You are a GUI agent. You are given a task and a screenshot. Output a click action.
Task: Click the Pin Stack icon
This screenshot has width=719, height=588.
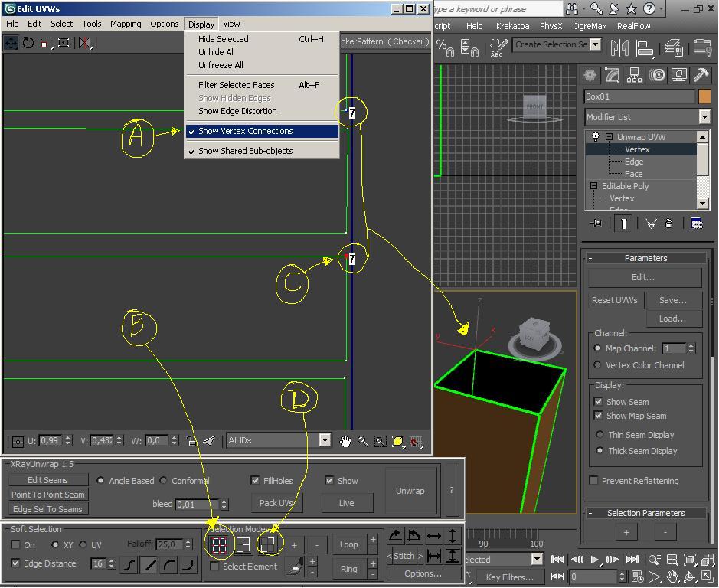(596, 224)
